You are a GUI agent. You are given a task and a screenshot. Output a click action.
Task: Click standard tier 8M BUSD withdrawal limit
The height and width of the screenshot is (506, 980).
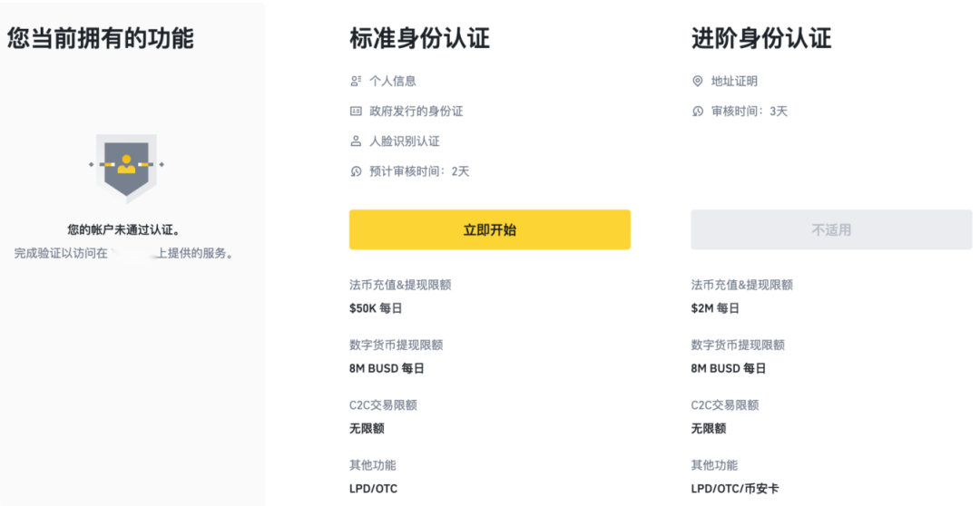point(387,368)
